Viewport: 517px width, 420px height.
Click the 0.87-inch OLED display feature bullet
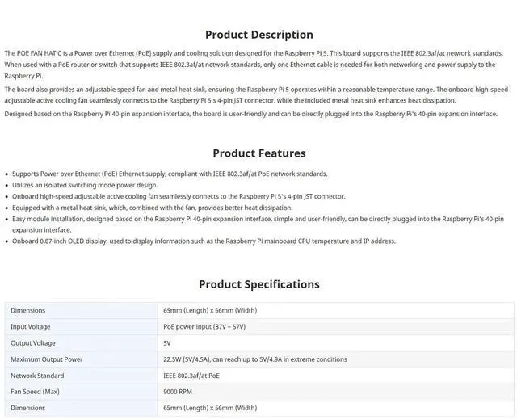(204, 241)
